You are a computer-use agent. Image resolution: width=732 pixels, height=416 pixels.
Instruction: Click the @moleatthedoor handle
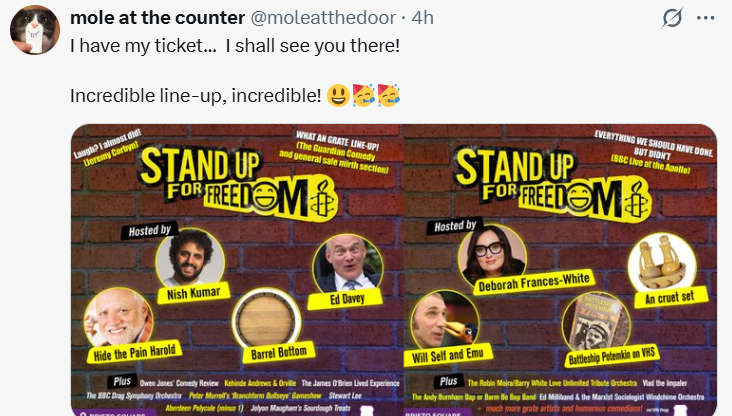coord(323,18)
